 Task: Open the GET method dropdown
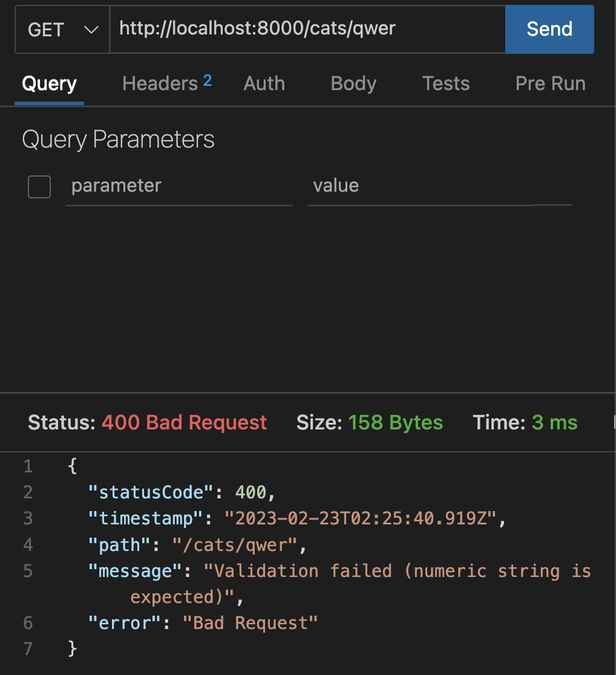click(x=62, y=29)
